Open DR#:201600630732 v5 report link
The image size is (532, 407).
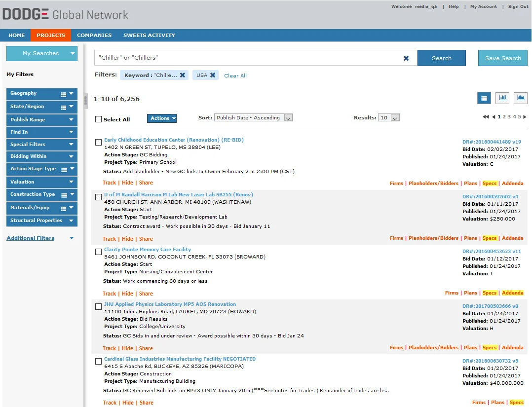point(490,361)
